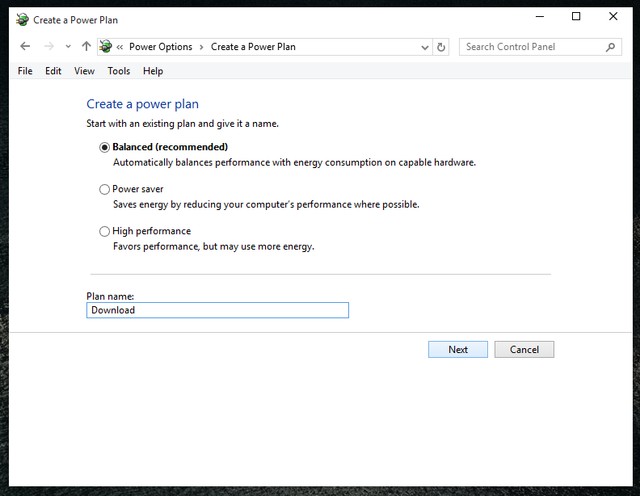Expand the address bar history dropdown
640x496 pixels.
coord(425,47)
